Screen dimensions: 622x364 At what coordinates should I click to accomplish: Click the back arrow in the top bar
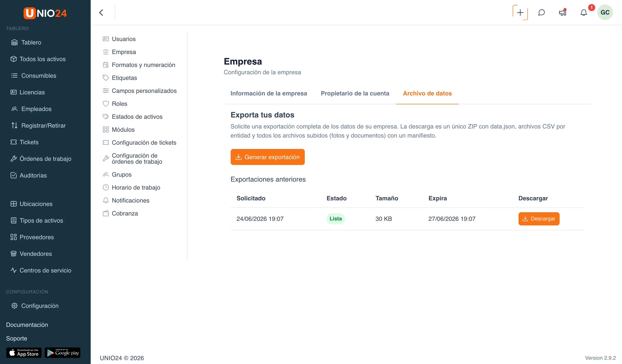[x=101, y=13]
